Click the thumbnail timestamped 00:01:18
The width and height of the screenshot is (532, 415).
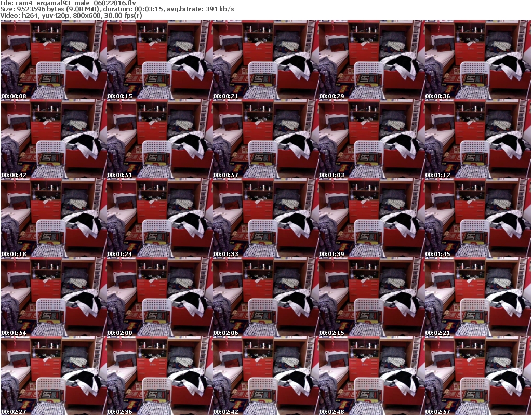[x=54, y=218]
